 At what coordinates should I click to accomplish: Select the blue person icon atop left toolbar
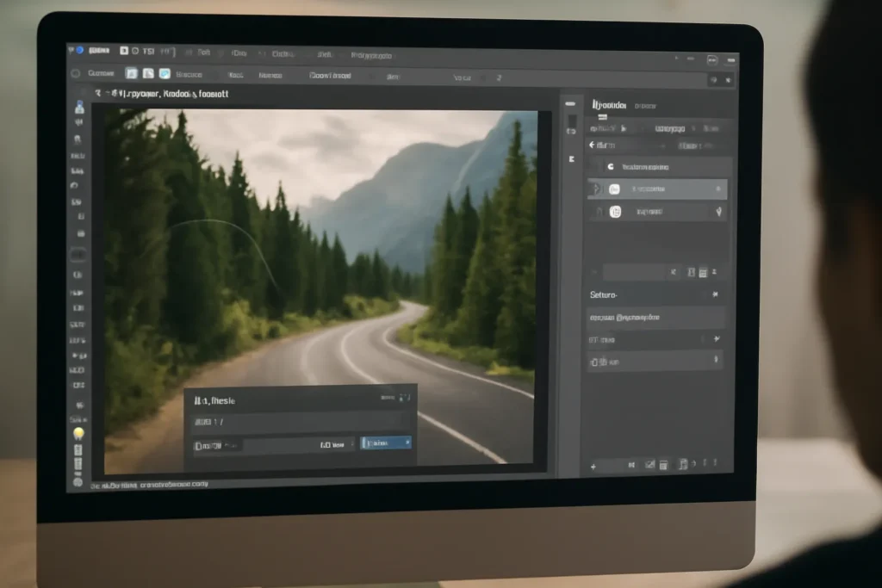(79, 107)
